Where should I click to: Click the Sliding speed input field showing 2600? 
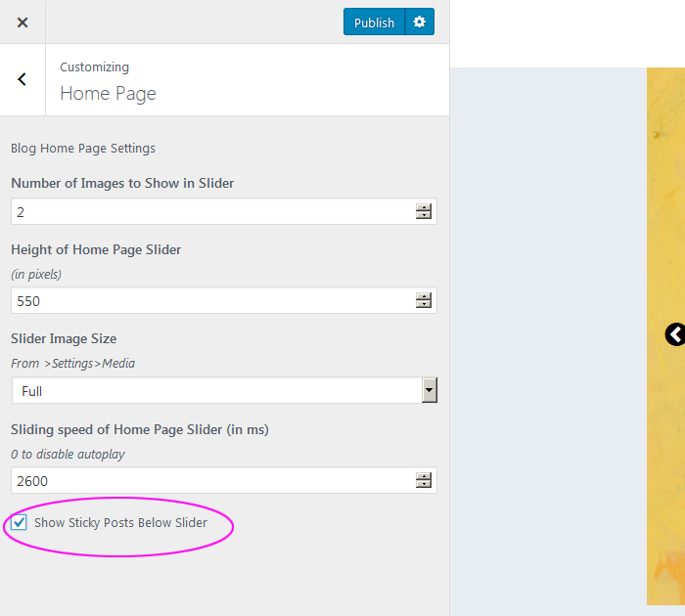(x=224, y=480)
